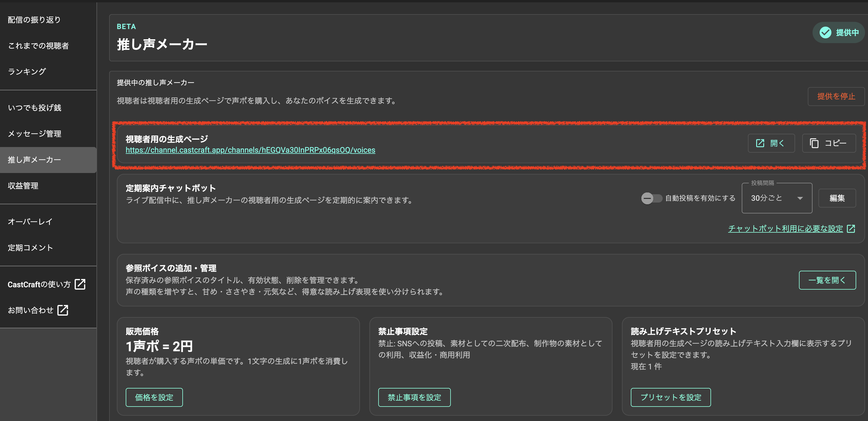Viewport: 868px width, 421px height.
Task: Click the コピー button for page URL
Action: pyautogui.click(x=829, y=143)
